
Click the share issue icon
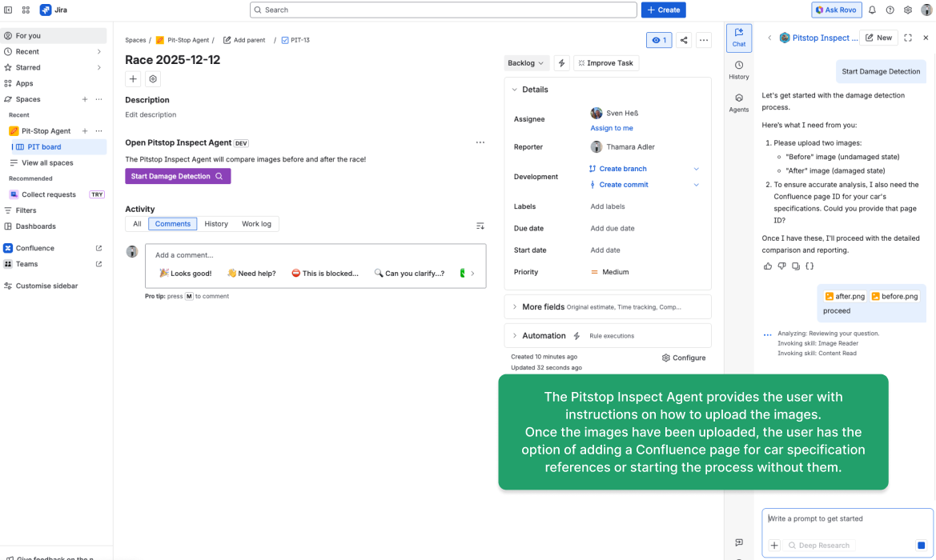pyautogui.click(x=684, y=40)
